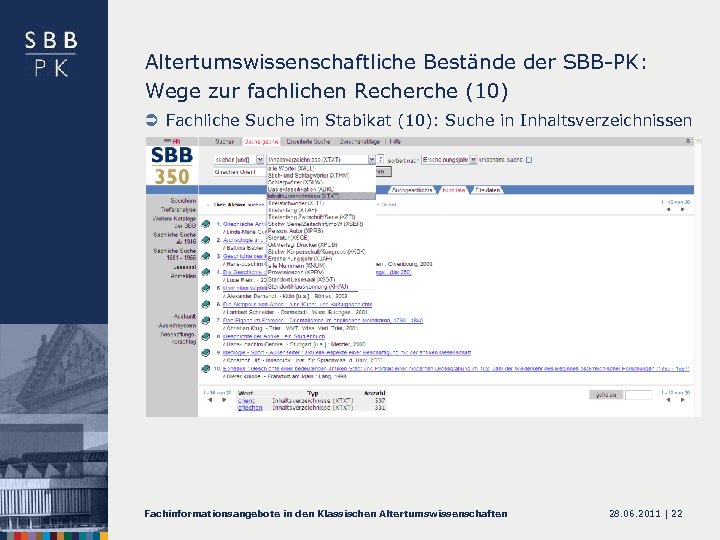Open the 'Hilfe' tab

[395, 141]
